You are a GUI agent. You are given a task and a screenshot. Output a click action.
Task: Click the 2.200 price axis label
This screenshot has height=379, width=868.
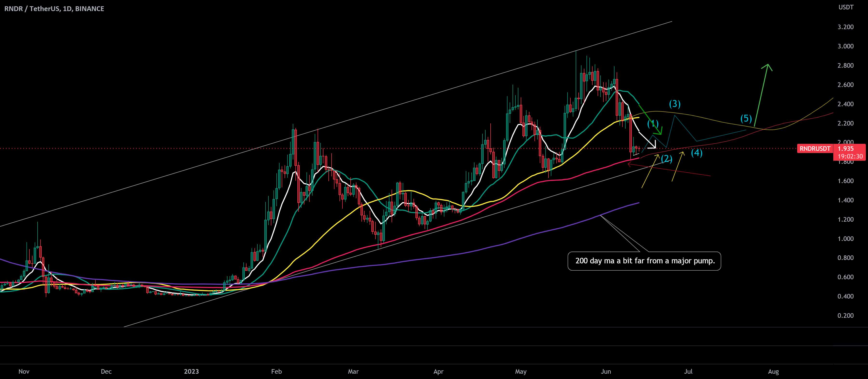(846, 123)
